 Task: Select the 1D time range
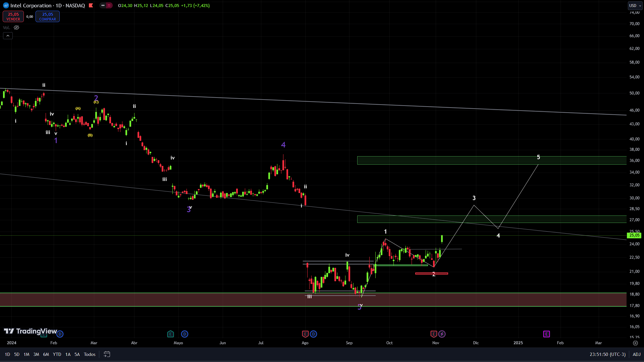[7, 354]
